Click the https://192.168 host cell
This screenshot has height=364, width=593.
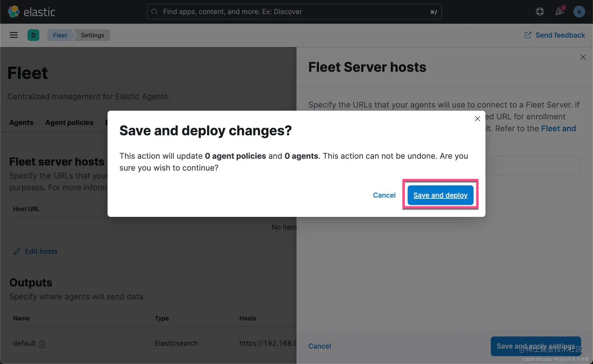(x=268, y=344)
